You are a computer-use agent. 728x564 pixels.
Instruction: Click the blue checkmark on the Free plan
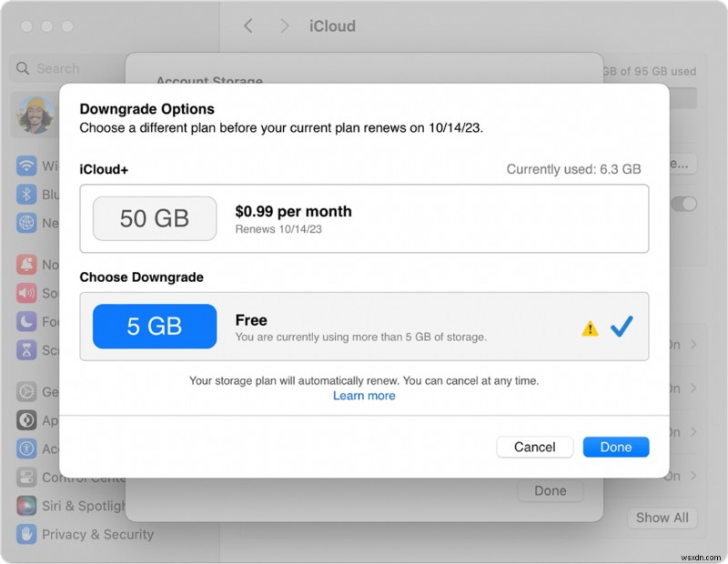pos(622,326)
